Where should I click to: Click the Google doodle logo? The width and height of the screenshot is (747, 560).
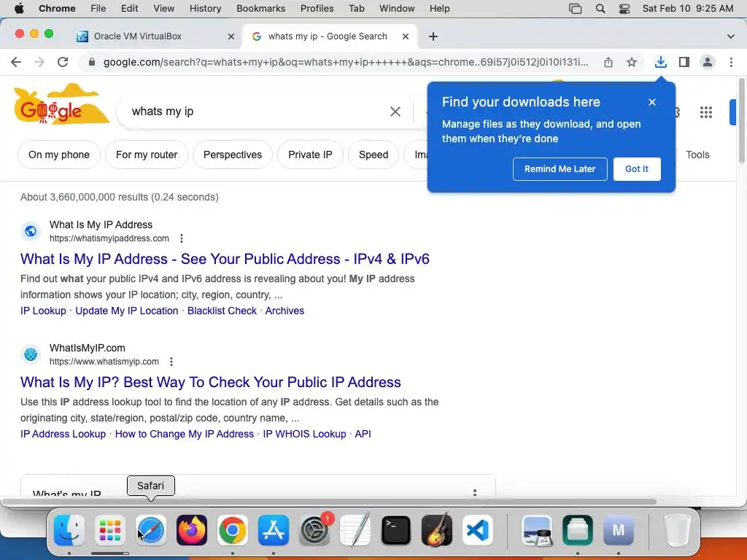61,105
